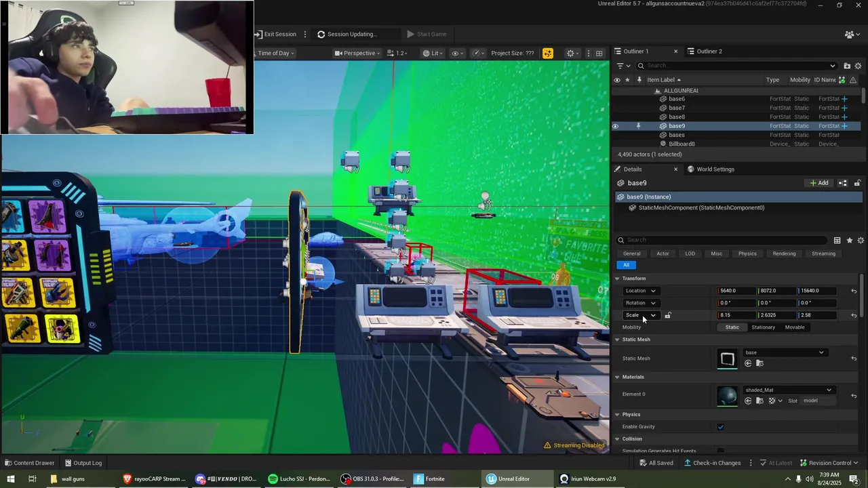Open the Rotation type dropdown
Screen dimensions: 868x488
(x=641, y=303)
